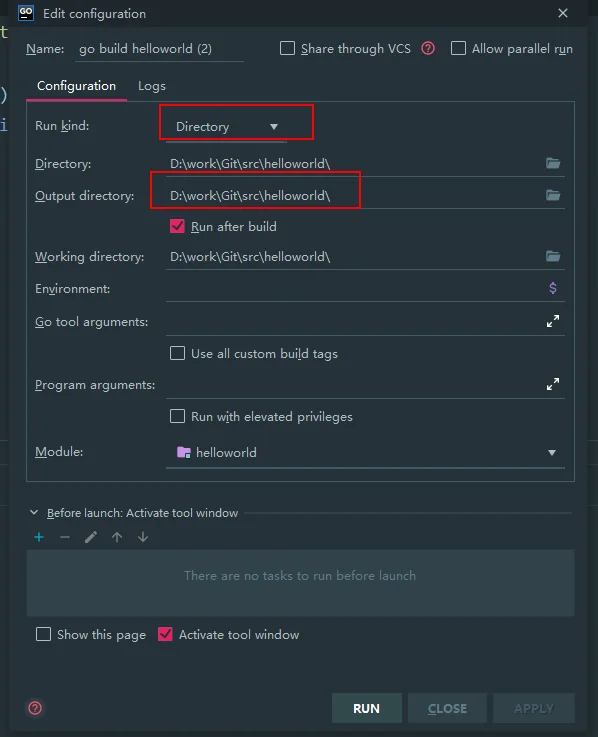Switch to the Logs tab
598x737 pixels.
[x=151, y=86]
